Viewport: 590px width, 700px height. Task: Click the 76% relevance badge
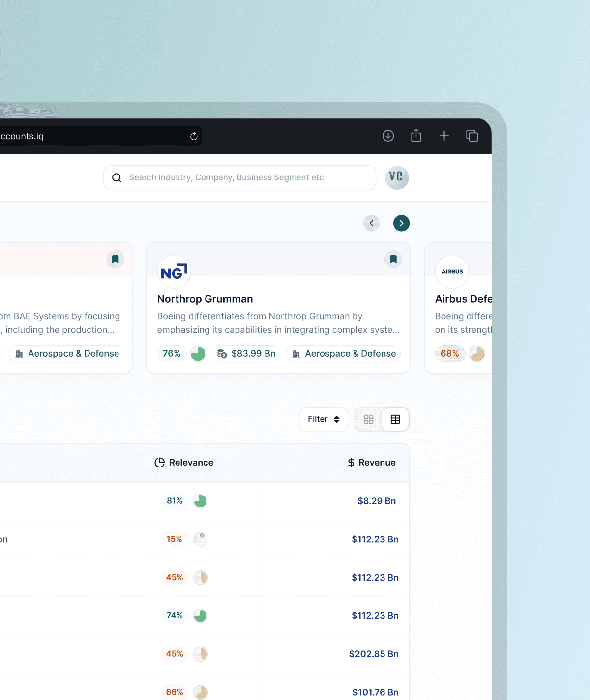point(172,354)
